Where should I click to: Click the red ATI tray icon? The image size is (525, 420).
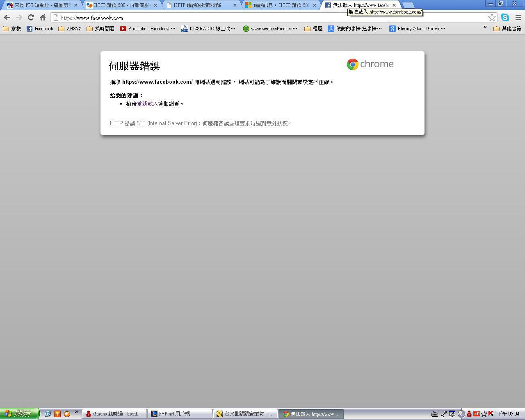tap(476, 414)
